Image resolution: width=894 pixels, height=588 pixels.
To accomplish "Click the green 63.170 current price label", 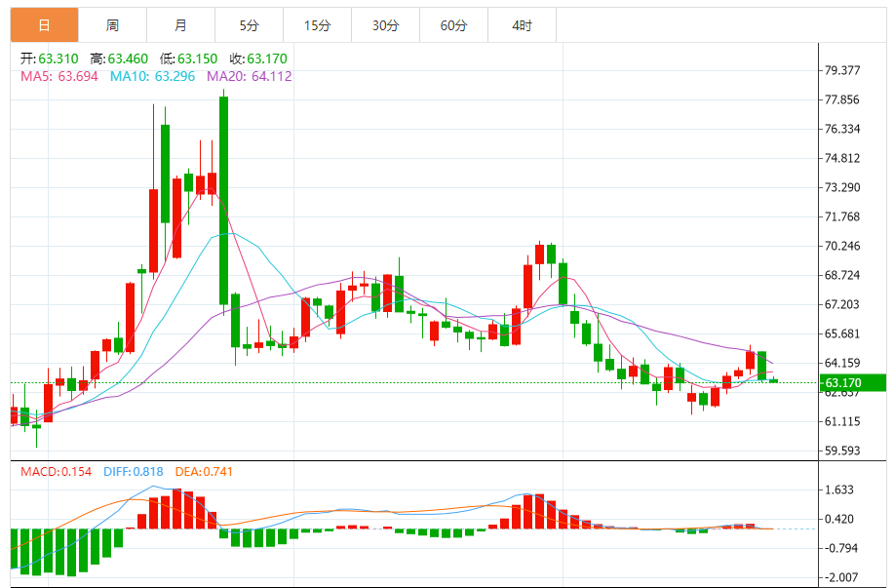I will pyautogui.click(x=852, y=382).
